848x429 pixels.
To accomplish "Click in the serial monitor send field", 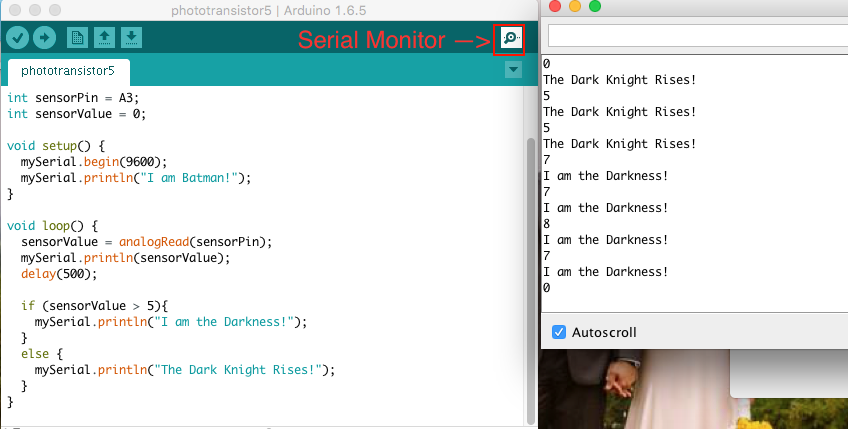I will [x=698, y=36].
